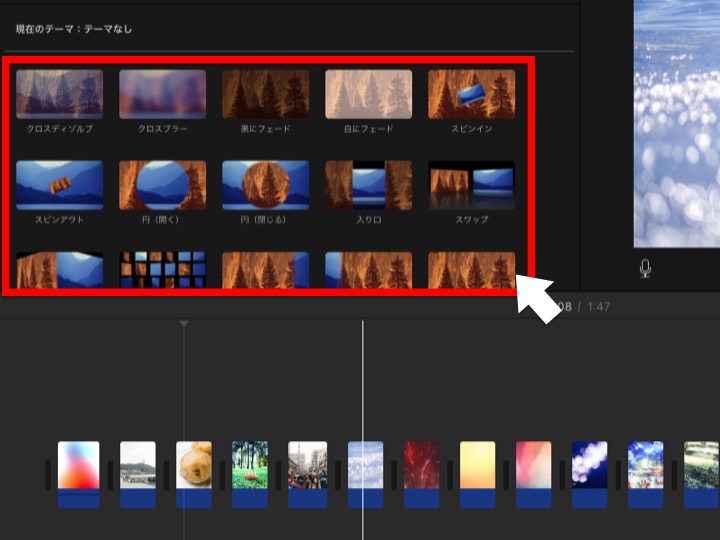Viewport: 720px width, 540px height.
Task: Pick the 黒にフェード transition
Action: [x=265, y=94]
